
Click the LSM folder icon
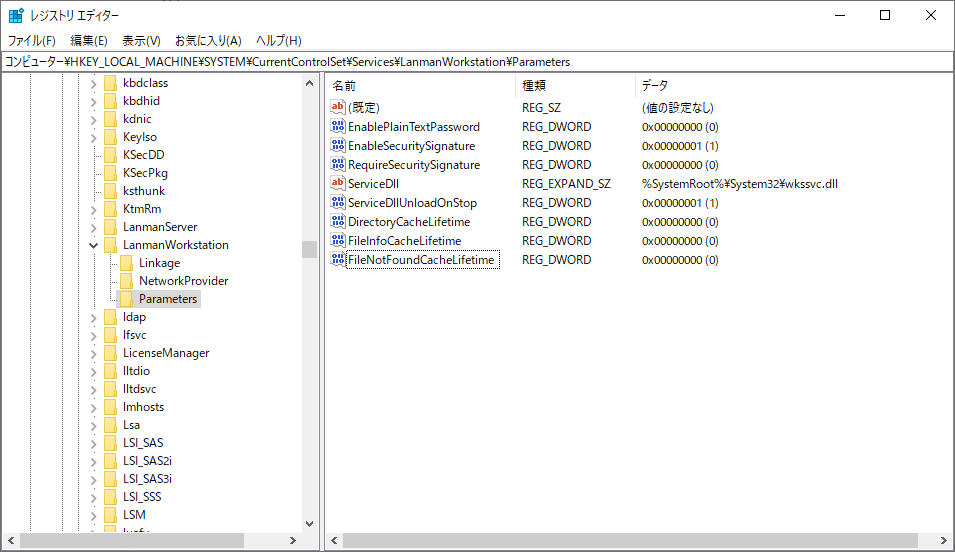tap(110, 515)
